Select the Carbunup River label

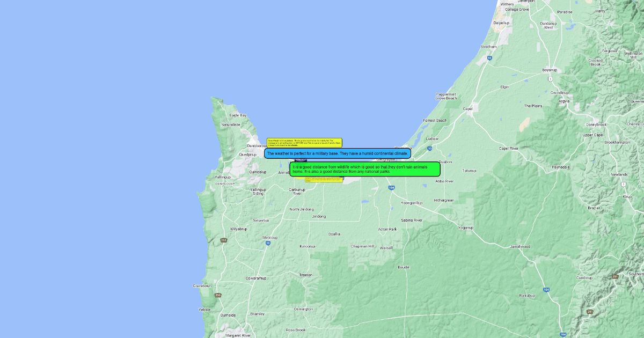pos(297,191)
